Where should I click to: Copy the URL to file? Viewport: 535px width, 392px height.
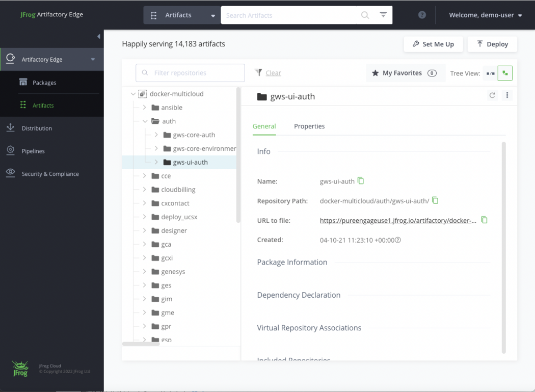pyautogui.click(x=484, y=220)
